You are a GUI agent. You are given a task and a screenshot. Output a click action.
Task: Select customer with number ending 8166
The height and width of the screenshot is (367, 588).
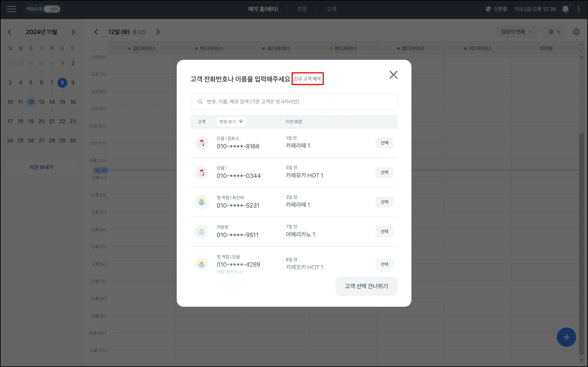(x=384, y=143)
